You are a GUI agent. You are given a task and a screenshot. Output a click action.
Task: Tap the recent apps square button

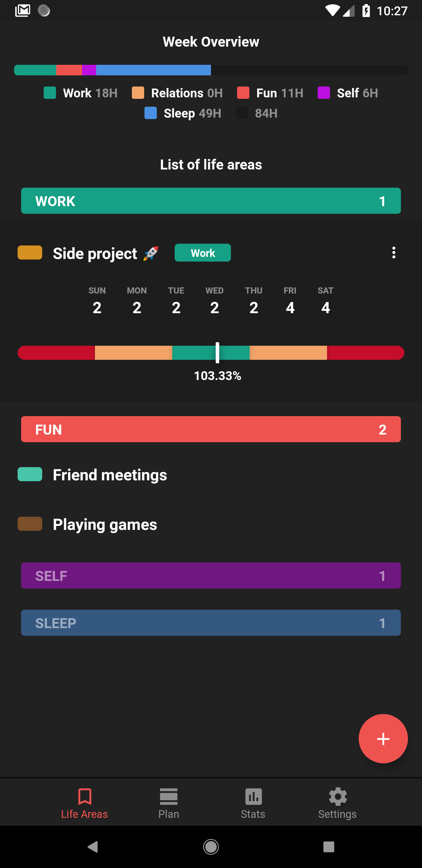(x=329, y=847)
